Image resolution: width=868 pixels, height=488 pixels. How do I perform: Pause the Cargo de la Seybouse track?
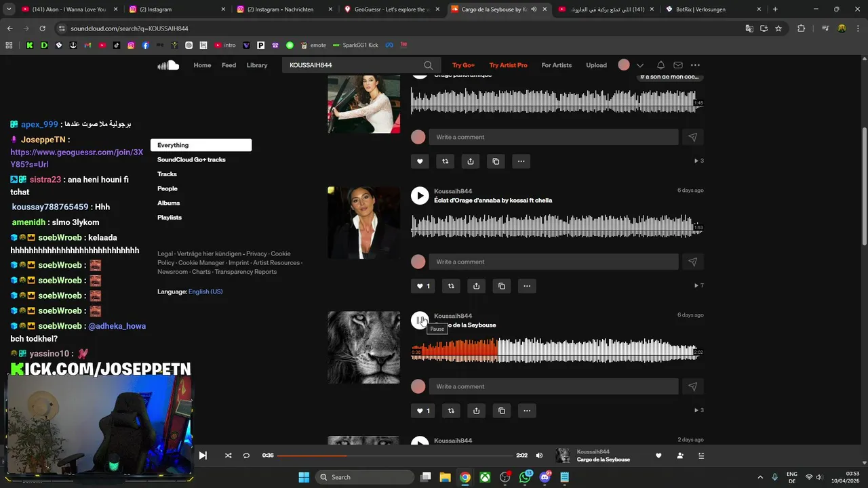click(420, 321)
